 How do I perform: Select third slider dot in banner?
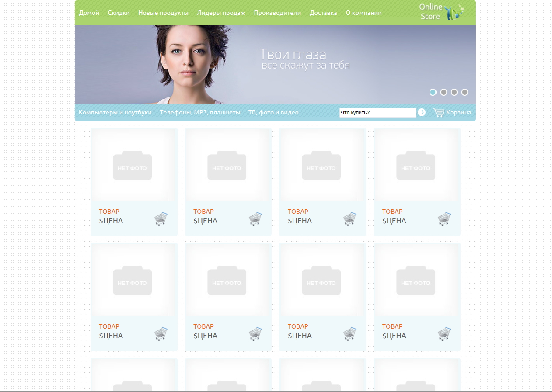pyautogui.click(x=454, y=92)
